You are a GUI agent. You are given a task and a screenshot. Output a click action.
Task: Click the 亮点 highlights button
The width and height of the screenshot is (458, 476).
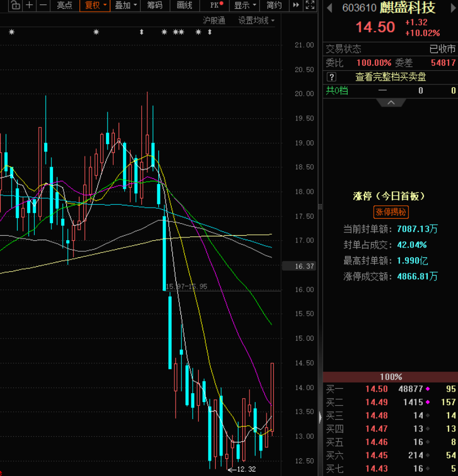coord(65,5)
